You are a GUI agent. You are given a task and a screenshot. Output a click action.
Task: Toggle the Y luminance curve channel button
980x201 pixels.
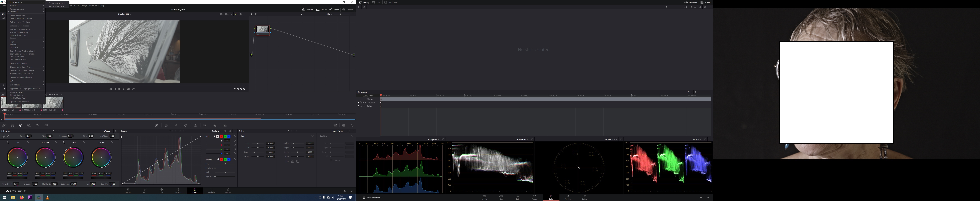click(x=218, y=136)
